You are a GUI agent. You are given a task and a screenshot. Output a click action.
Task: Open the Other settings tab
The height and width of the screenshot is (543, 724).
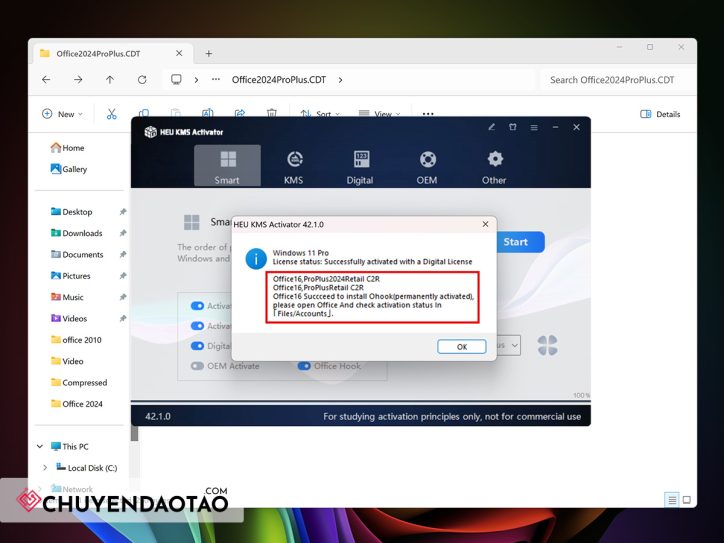coord(494,166)
